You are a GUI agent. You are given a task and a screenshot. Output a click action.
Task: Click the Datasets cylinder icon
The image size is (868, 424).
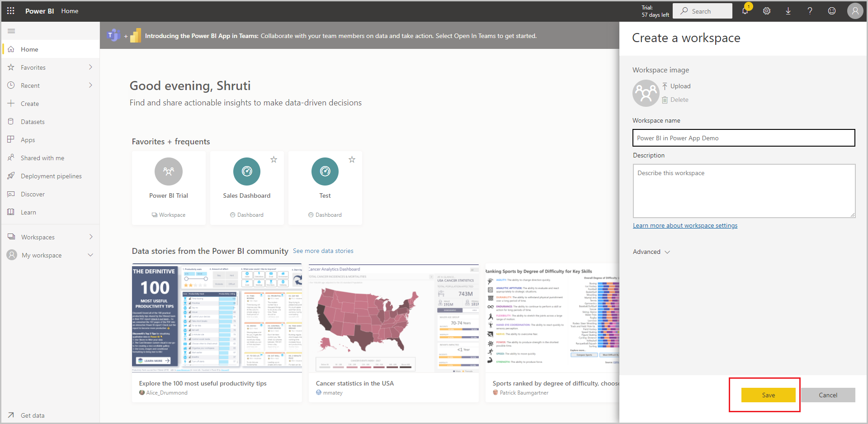coord(11,121)
